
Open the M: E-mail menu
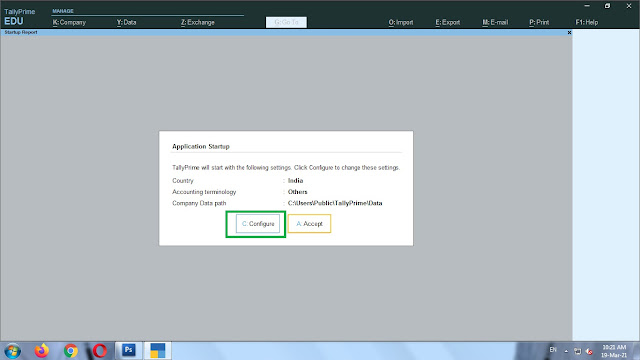coord(495,22)
